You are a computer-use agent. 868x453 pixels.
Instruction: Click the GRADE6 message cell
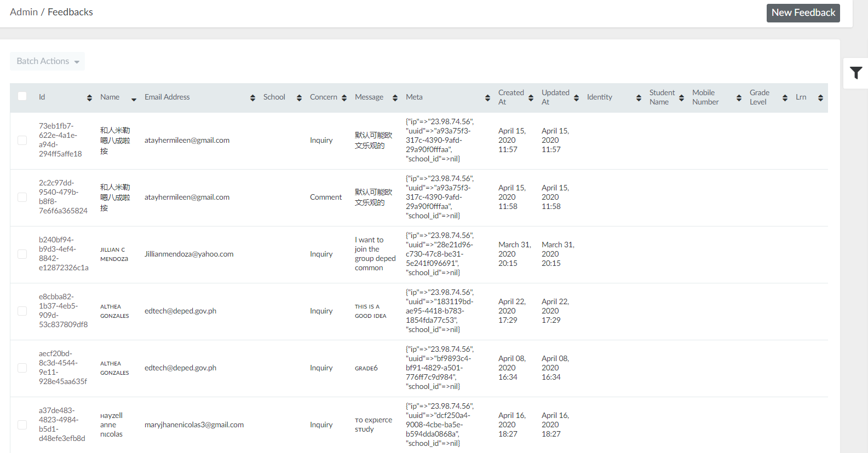click(x=366, y=368)
